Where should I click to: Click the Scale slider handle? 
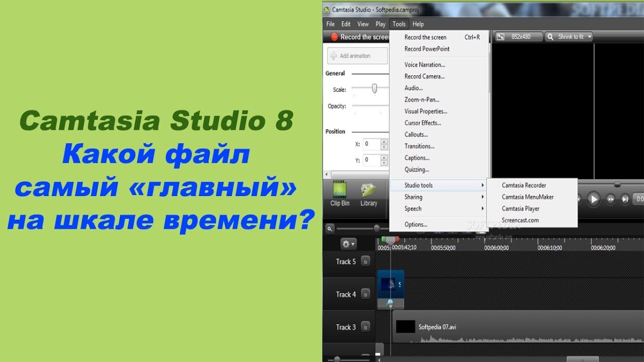[374, 88]
